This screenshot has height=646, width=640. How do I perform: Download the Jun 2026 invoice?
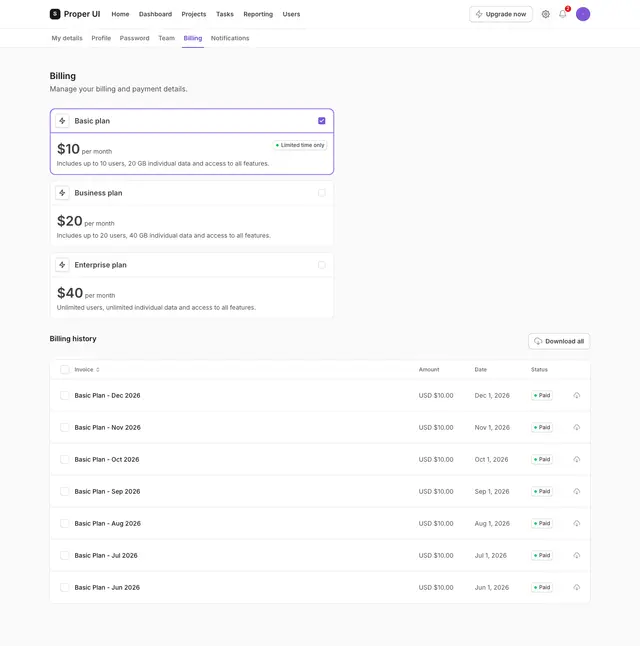point(577,587)
